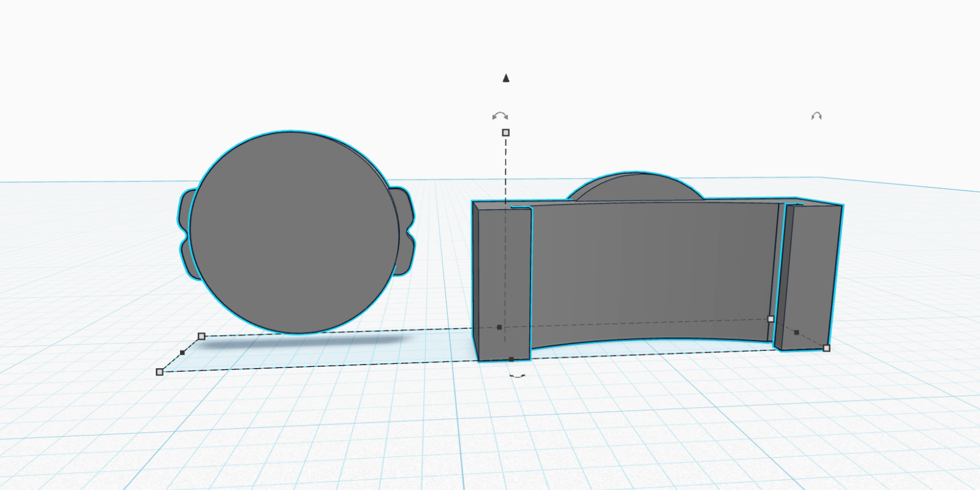Viewport: 980px width, 490px height.
Task: Click the white corner handle just under the round head shape
Action: tap(202, 336)
